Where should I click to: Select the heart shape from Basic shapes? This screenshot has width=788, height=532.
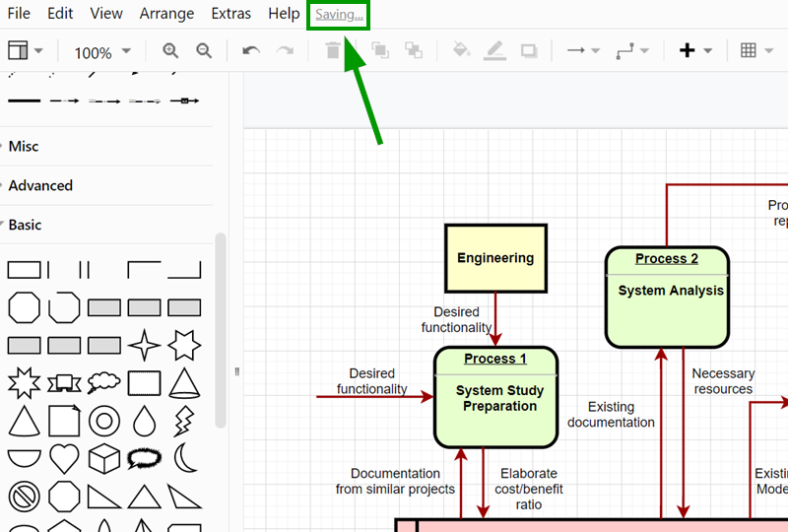coord(64,459)
